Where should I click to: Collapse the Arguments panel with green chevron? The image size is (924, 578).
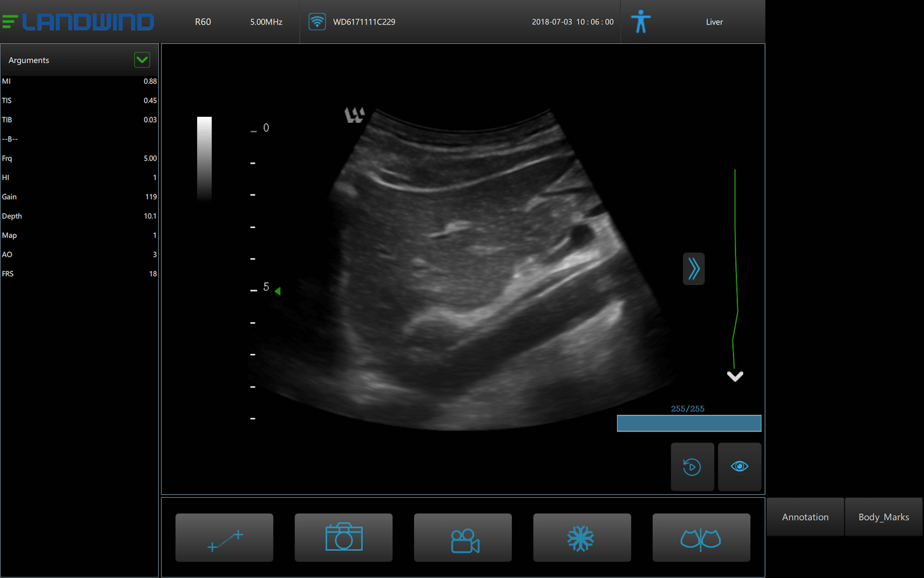(x=142, y=60)
